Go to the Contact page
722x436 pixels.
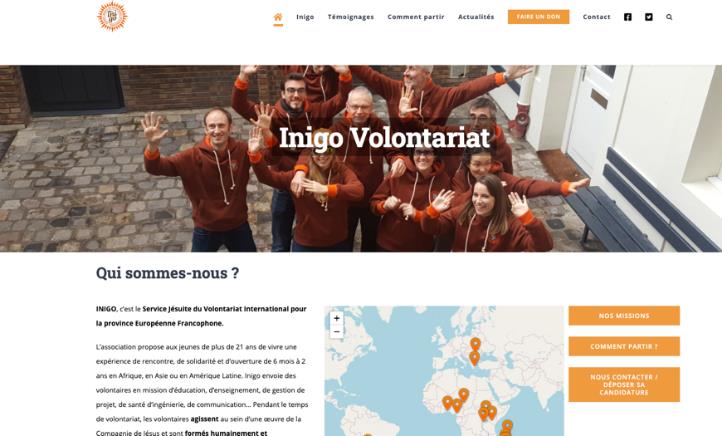596,17
